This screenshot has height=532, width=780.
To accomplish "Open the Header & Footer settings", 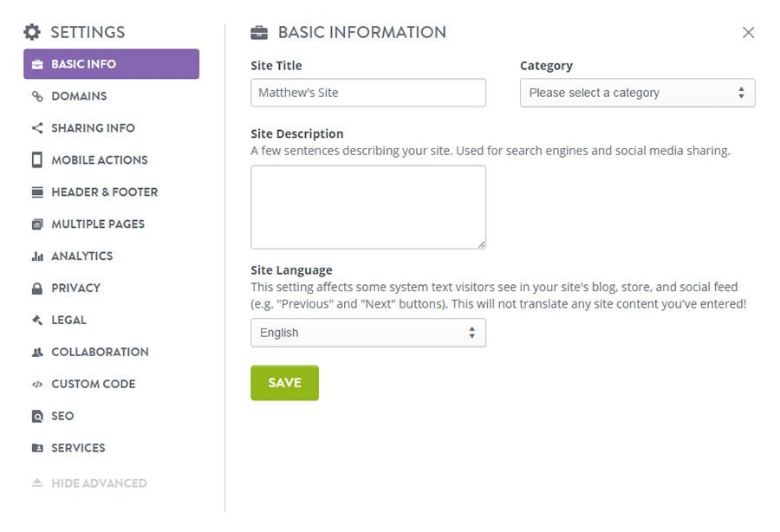I will [x=104, y=192].
